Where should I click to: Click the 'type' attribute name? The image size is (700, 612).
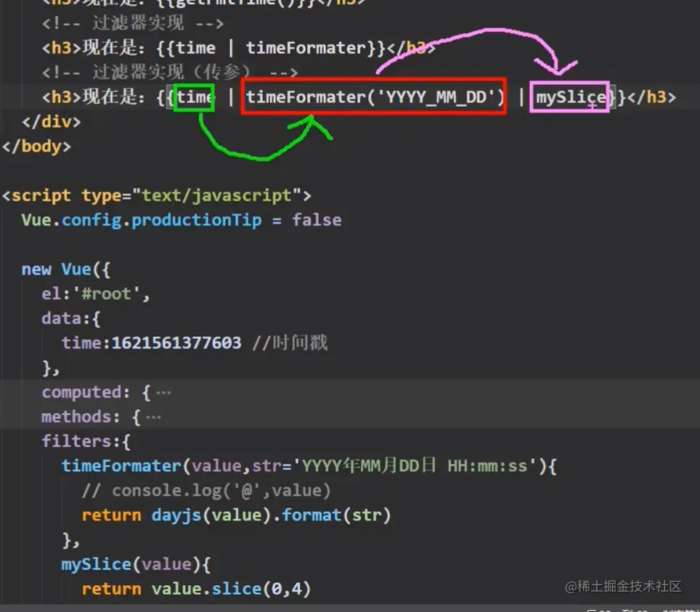click(101, 195)
